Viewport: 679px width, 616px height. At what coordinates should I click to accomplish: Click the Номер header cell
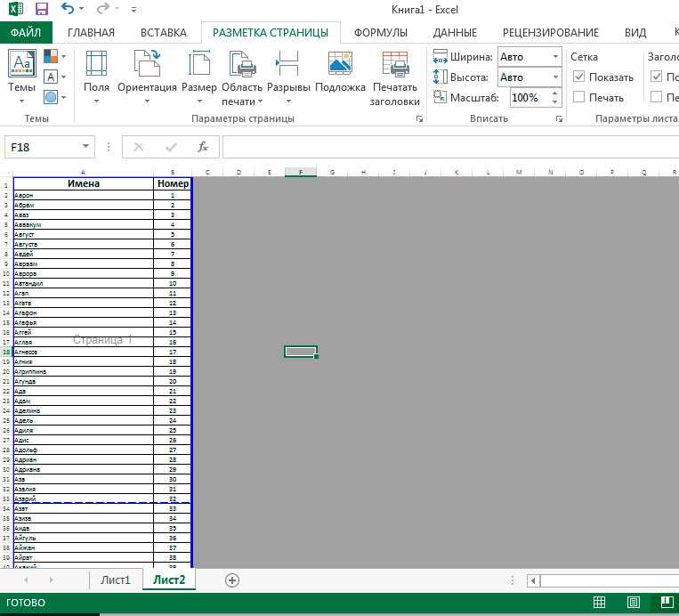(x=173, y=183)
